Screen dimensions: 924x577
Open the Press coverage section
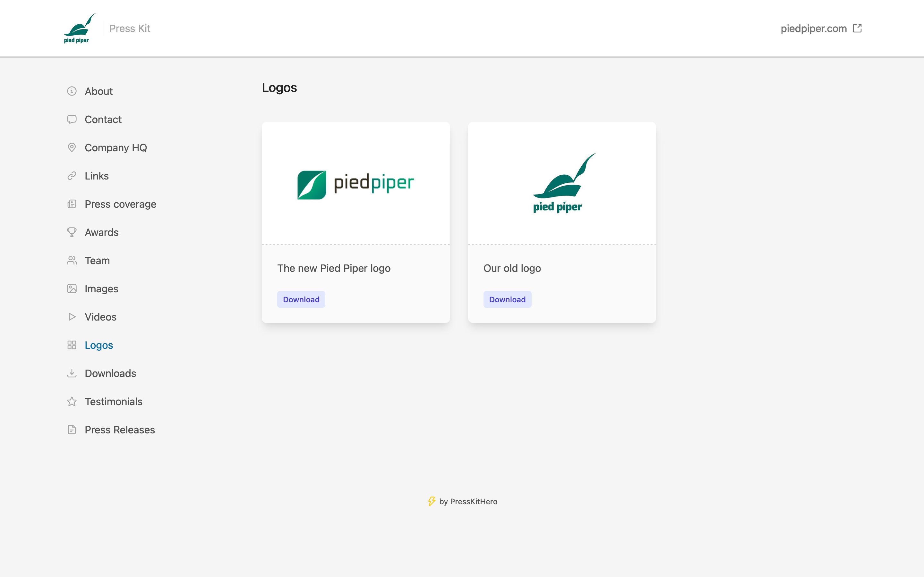click(120, 204)
